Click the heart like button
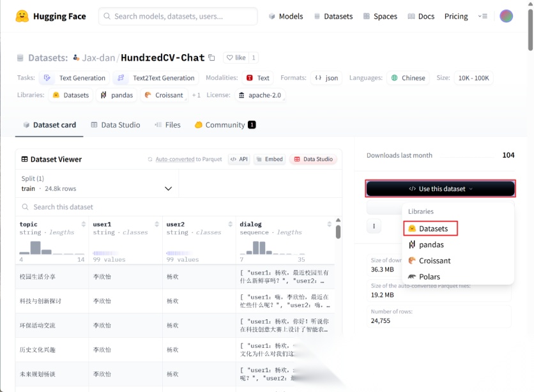Image resolution: width=534 pixels, height=392 pixels. (x=236, y=57)
